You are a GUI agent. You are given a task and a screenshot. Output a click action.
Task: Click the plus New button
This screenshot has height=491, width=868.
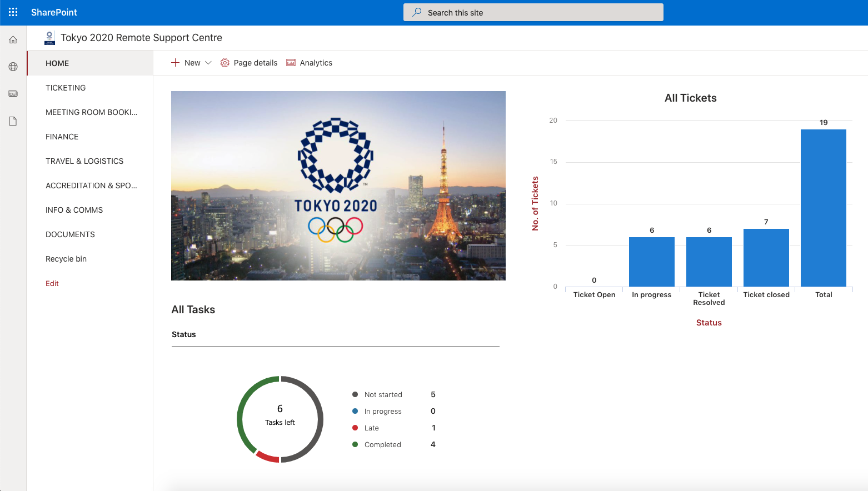click(186, 63)
